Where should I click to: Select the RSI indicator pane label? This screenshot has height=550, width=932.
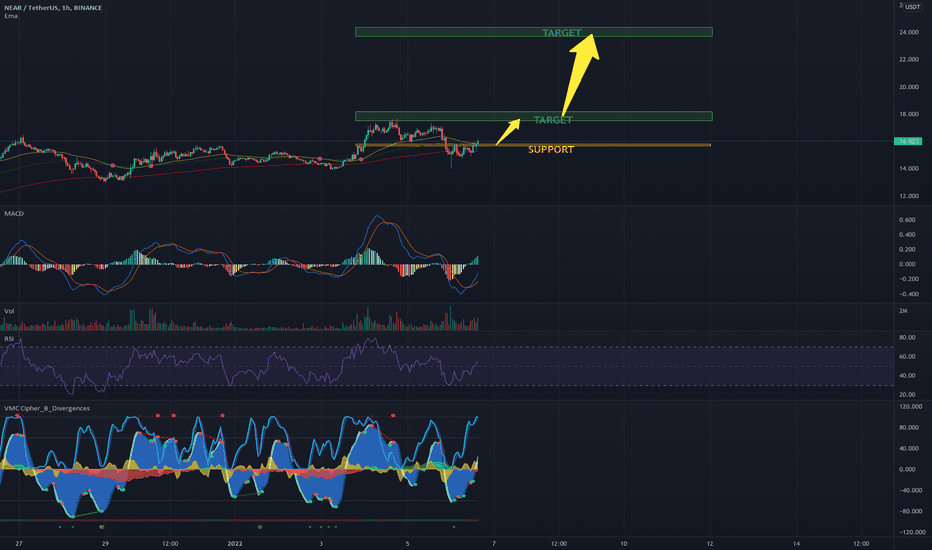(9, 339)
